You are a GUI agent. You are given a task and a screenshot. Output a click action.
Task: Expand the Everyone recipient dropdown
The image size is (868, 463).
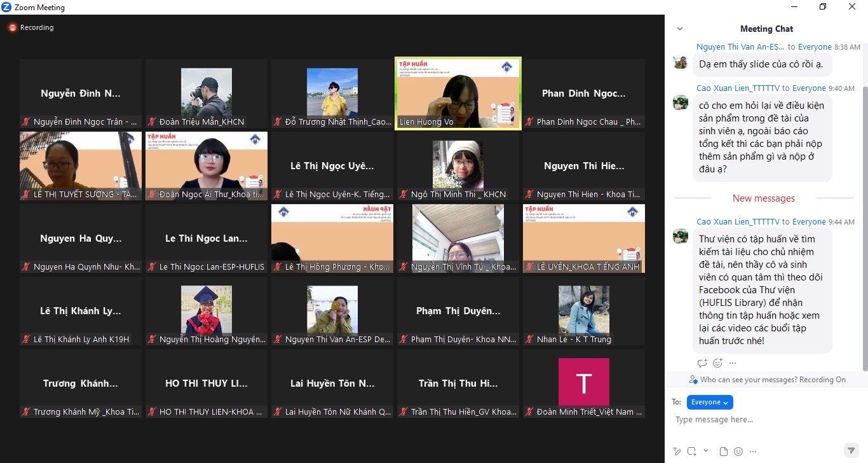tap(710, 402)
